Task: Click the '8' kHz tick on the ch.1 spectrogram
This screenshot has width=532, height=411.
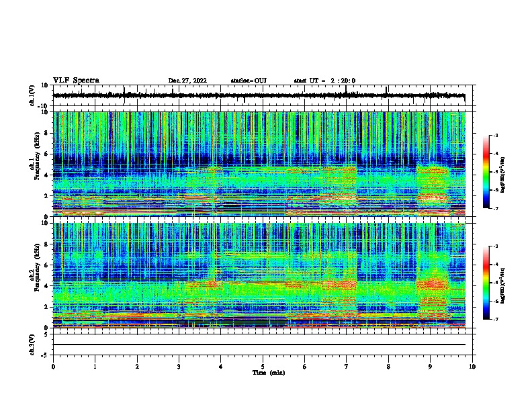Action: 46,133
